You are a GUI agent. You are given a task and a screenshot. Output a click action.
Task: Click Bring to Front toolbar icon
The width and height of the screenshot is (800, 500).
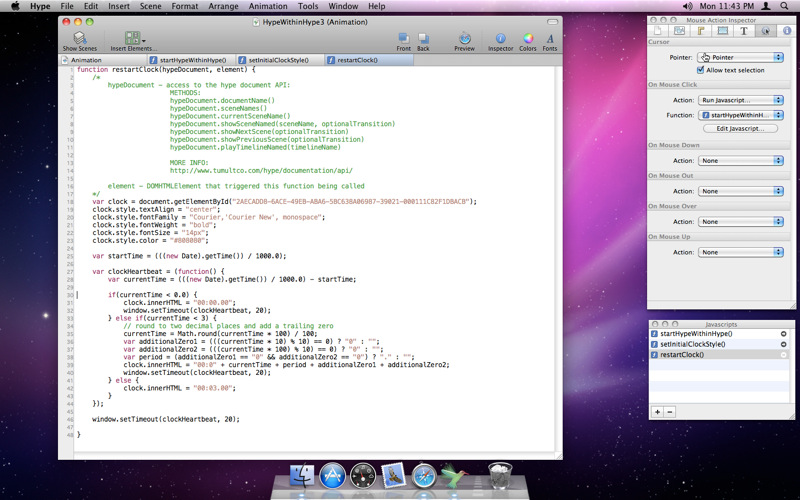pyautogui.click(x=403, y=39)
